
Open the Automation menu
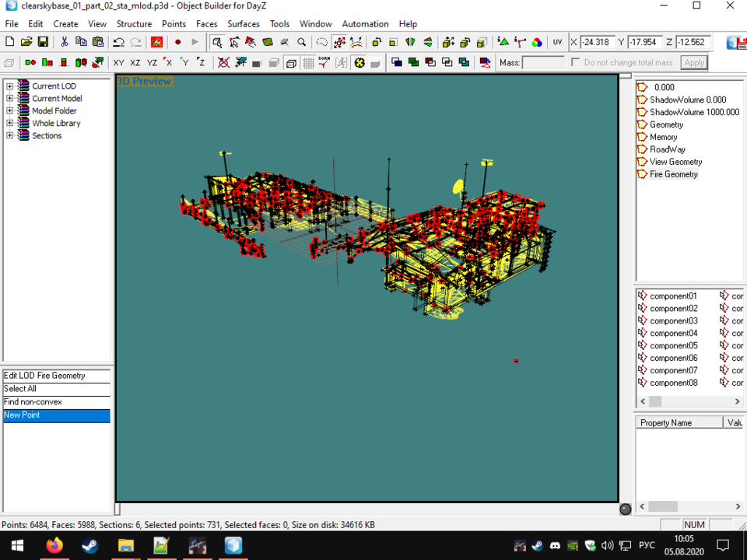pyautogui.click(x=365, y=24)
